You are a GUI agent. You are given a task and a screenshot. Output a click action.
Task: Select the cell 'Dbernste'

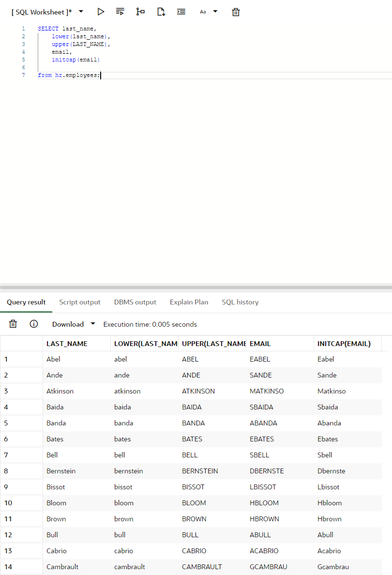coord(347,471)
